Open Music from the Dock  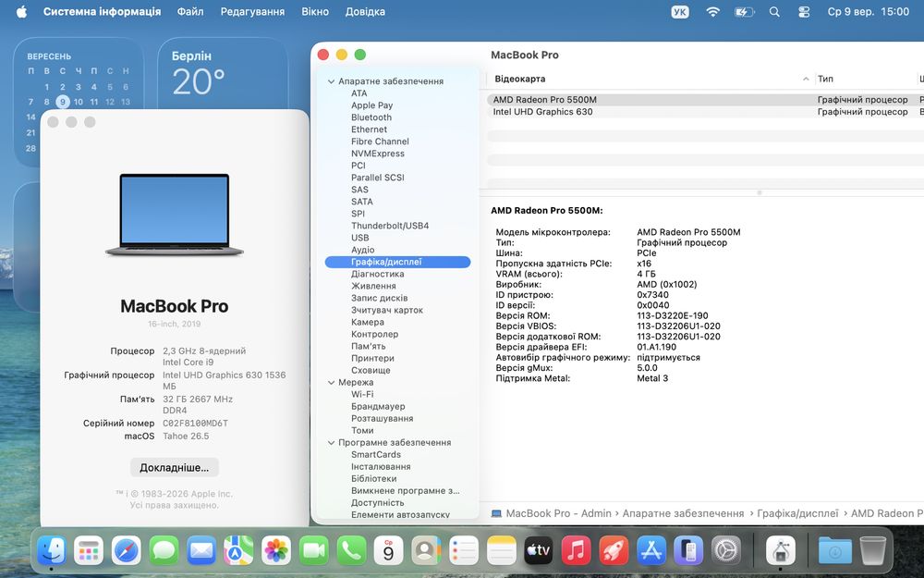click(577, 551)
